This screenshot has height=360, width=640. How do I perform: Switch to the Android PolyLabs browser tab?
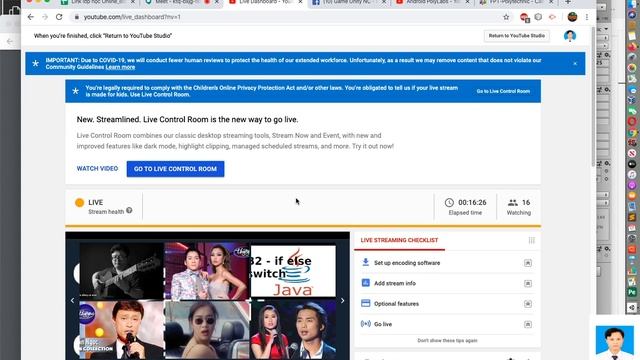tap(433, 2)
